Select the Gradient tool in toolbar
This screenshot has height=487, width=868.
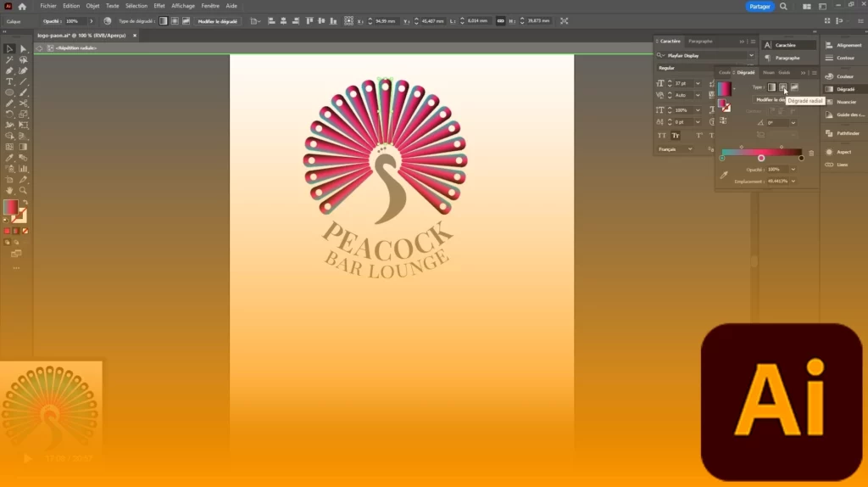(x=23, y=147)
